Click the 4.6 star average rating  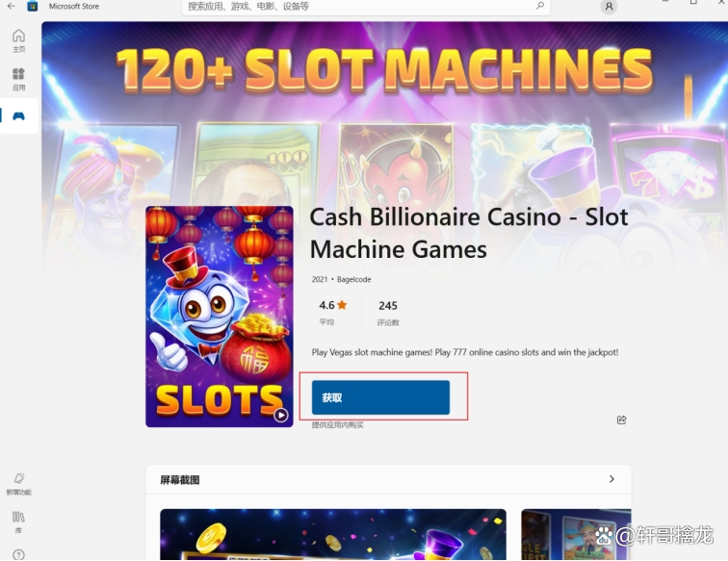point(333,313)
